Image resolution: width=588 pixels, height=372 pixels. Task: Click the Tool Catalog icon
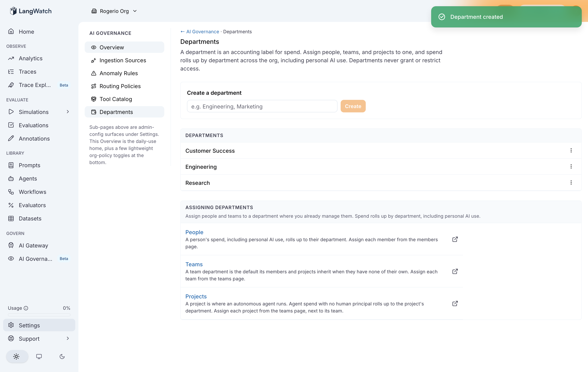click(94, 99)
